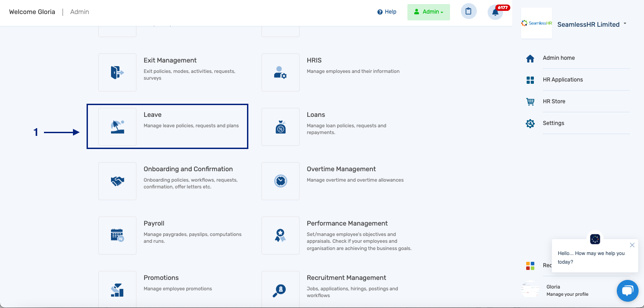Open the live chat bubble icon
The width and height of the screenshot is (644, 308).
click(x=627, y=291)
